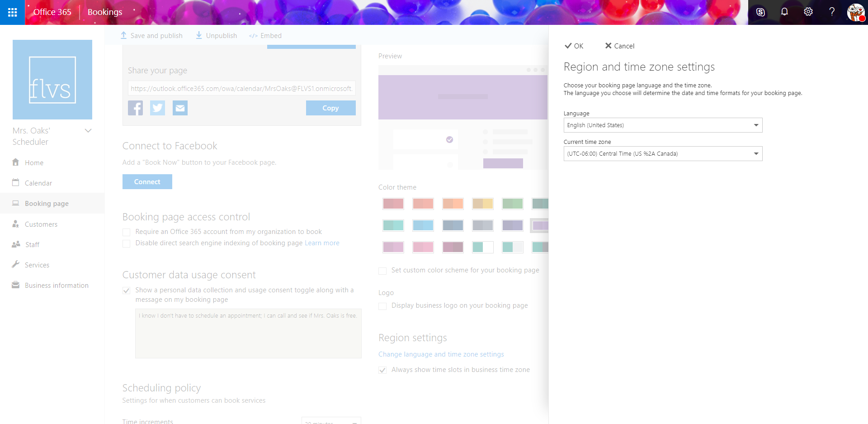The height and width of the screenshot is (424, 868).
Task: Go to Staff in the sidebar
Action: (x=32, y=244)
